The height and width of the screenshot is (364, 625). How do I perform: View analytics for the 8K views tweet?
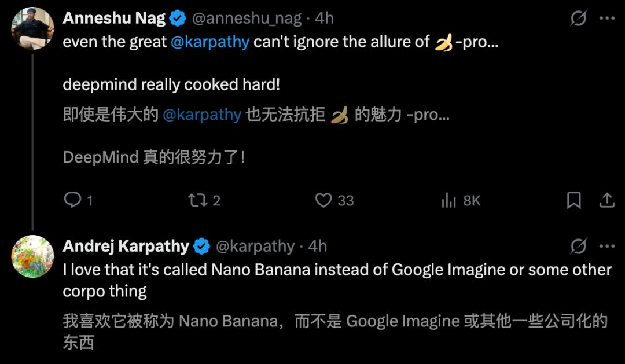450,200
